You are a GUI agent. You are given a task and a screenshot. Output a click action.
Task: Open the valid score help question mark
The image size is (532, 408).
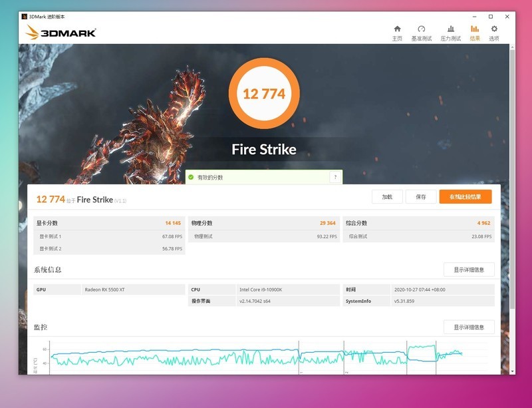335,177
